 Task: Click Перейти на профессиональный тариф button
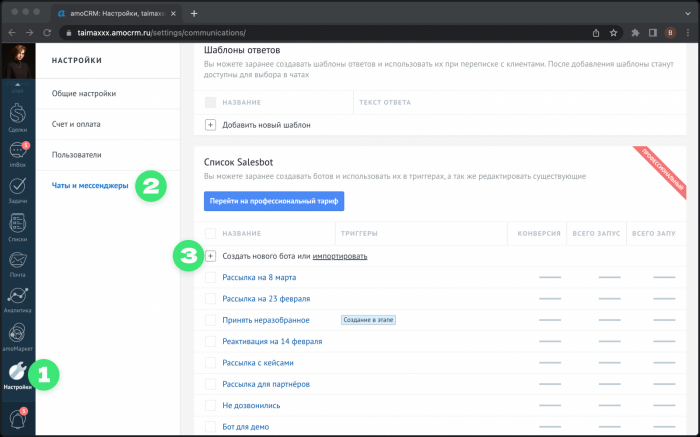[274, 202]
